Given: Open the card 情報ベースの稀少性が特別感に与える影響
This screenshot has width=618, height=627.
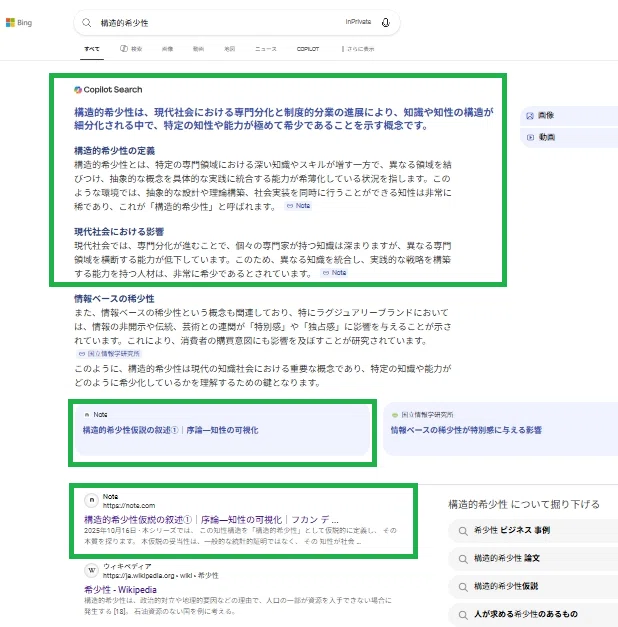Looking at the screenshot, I should point(501,430).
